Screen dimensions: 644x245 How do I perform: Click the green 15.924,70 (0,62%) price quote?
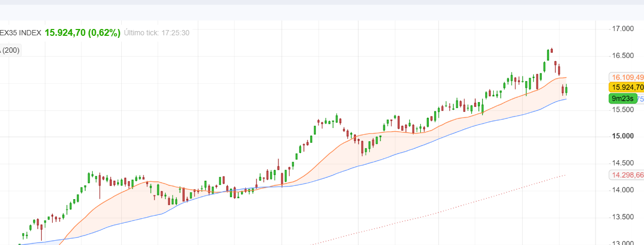click(83, 33)
